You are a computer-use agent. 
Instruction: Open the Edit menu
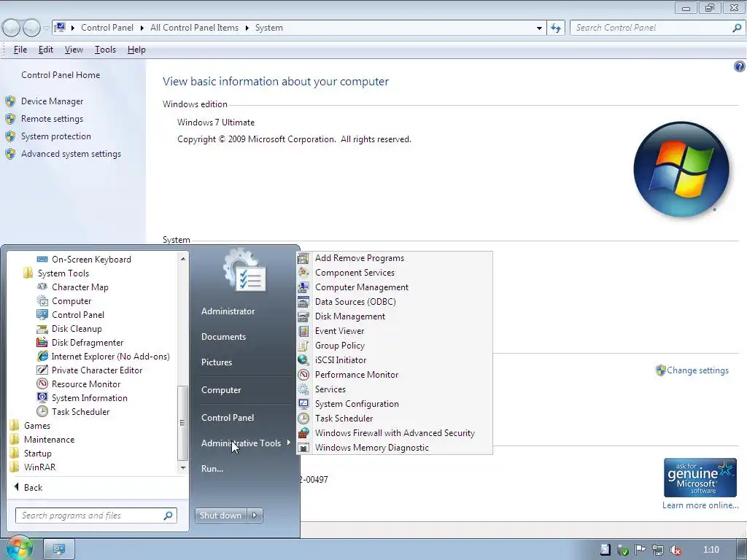(46, 50)
